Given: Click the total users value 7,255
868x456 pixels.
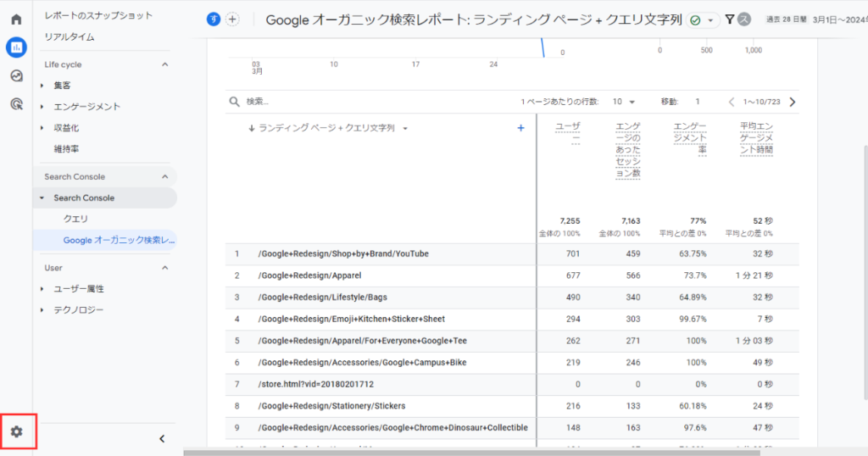Looking at the screenshot, I should click(x=570, y=221).
